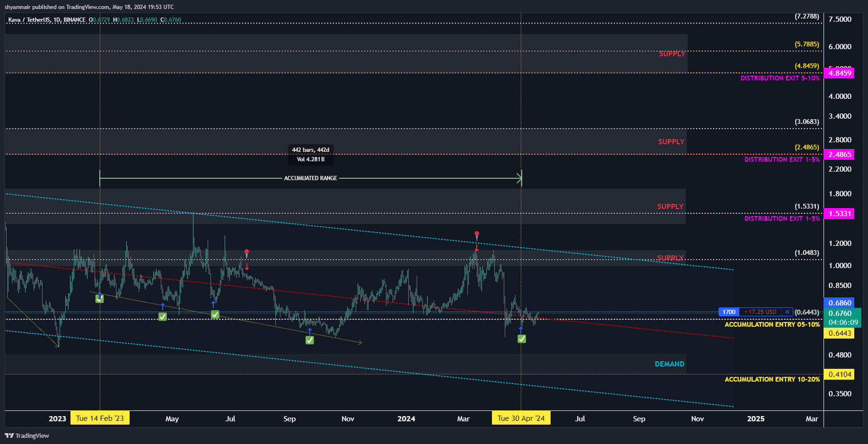Select green check marker on Feb 14 '23 line
This screenshot has height=444, width=868.
pos(99,298)
